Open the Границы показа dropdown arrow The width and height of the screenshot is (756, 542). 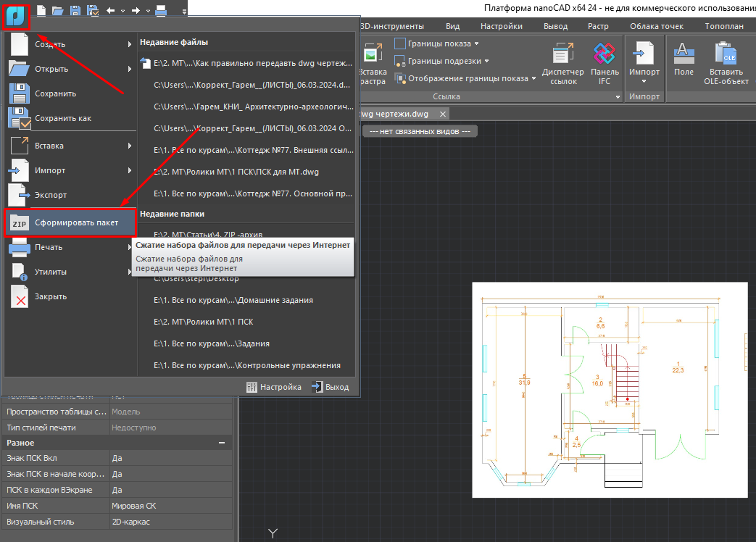(476, 43)
